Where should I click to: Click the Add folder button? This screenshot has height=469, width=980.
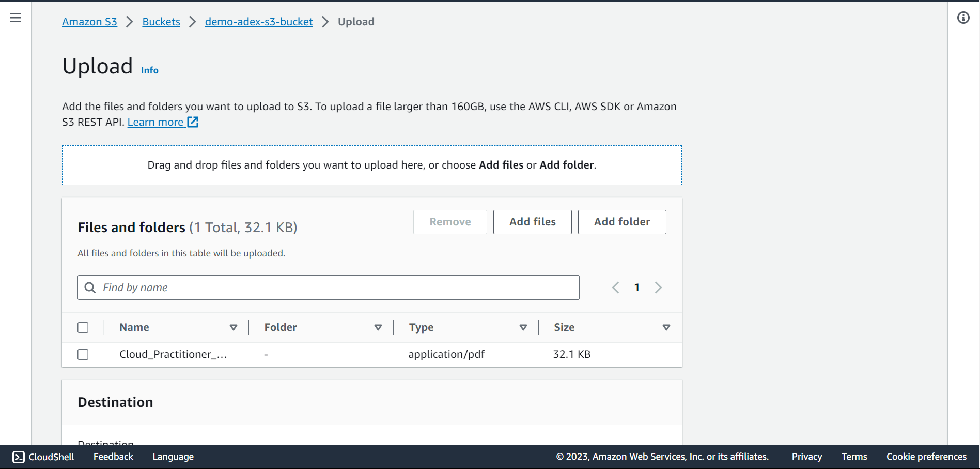(x=622, y=222)
